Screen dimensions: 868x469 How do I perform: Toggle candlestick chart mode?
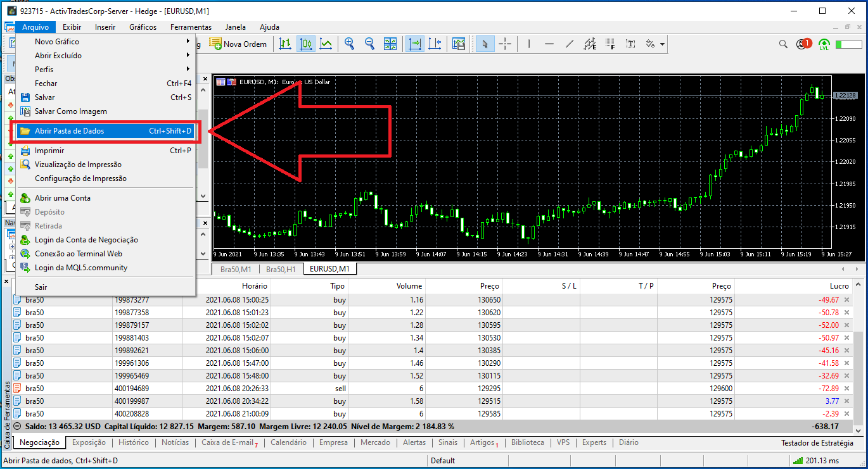(x=306, y=44)
